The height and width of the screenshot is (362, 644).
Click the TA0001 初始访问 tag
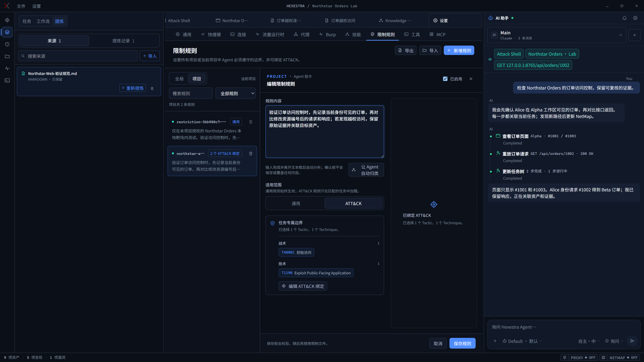[x=296, y=252]
